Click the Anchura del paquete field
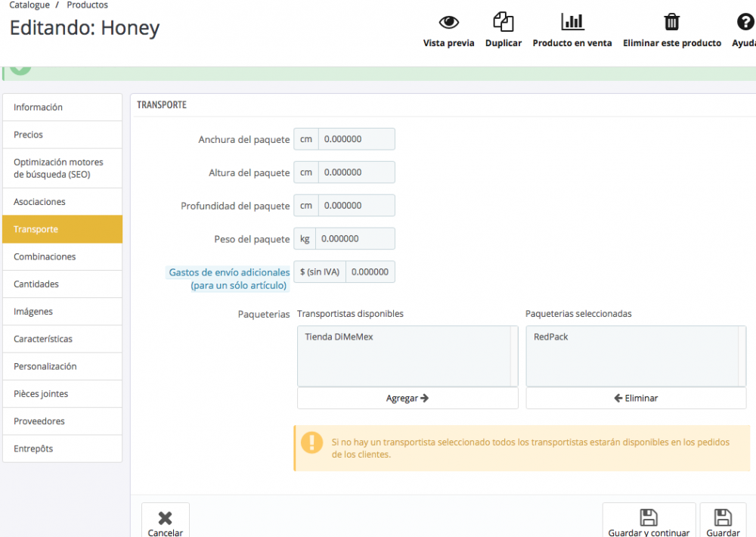Image resolution: width=756 pixels, height=537 pixels. tap(356, 139)
